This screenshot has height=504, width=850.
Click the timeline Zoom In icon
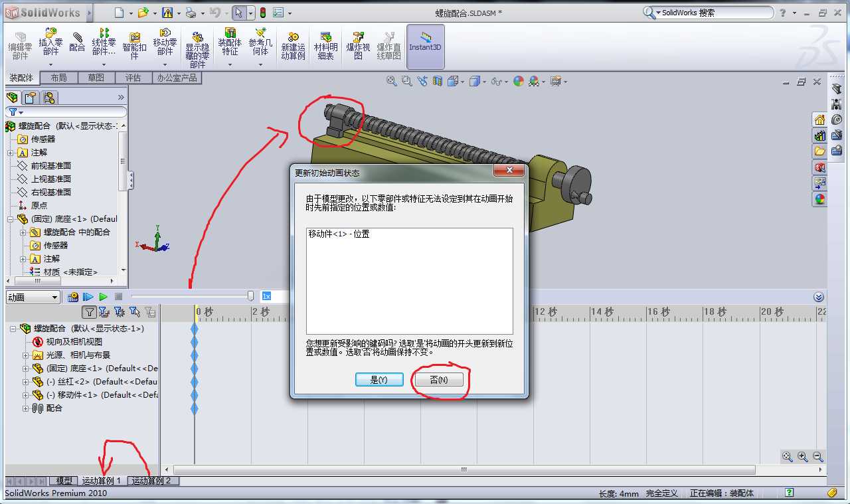(803, 457)
